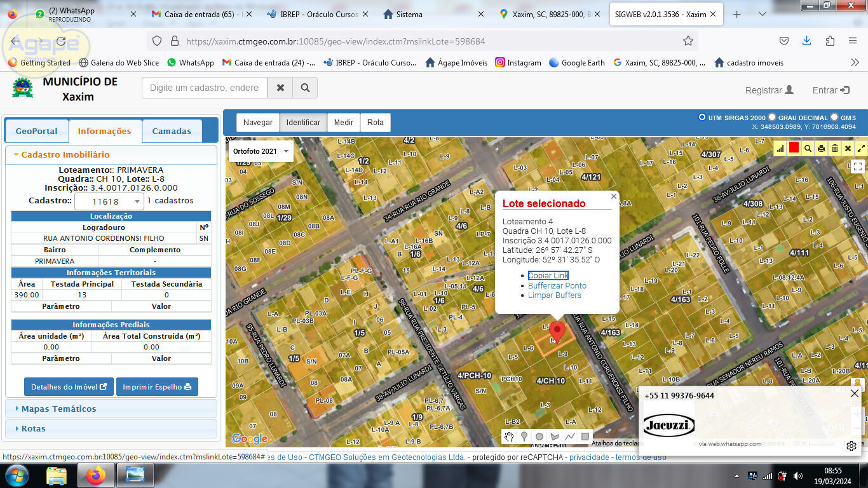Image resolution: width=868 pixels, height=488 pixels.
Task: Select the polygon drawing tool
Action: [555, 437]
